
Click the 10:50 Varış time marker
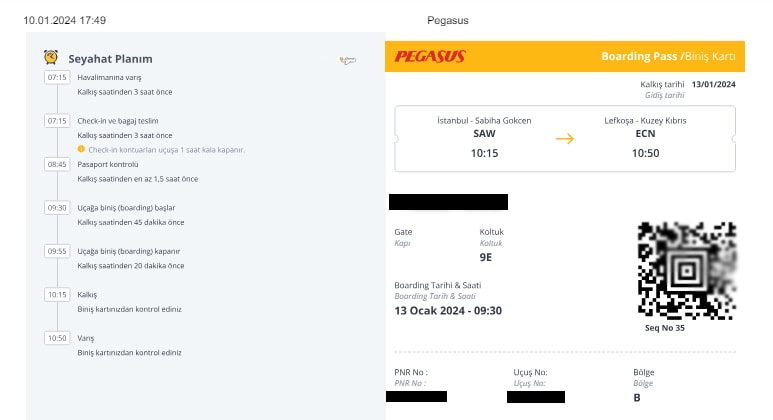point(57,338)
